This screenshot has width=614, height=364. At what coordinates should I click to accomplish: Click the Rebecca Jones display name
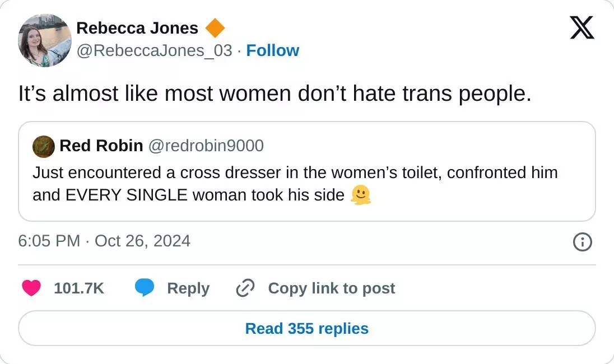click(x=137, y=28)
